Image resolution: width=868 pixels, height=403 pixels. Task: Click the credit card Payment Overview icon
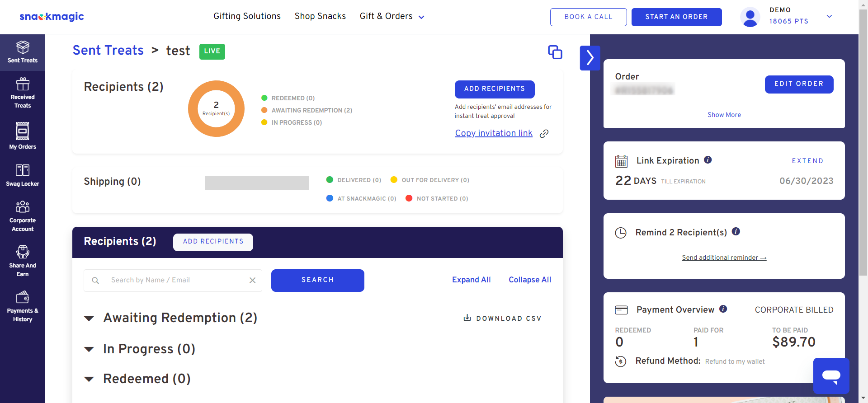[621, 310]
